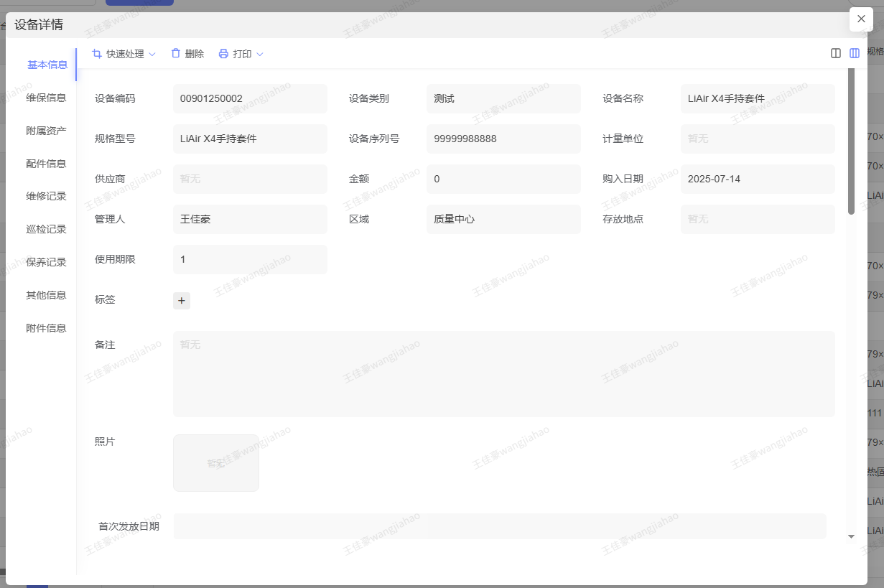Close the 设备详情 dialog
The width and height of the screenshot is (884, 588).
[861, 19]
